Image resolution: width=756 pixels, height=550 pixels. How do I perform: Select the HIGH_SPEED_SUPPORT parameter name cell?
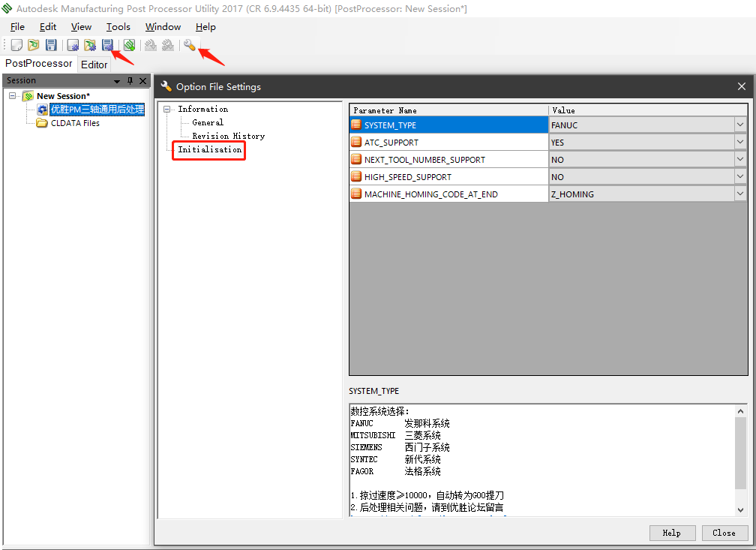(448, 176)
